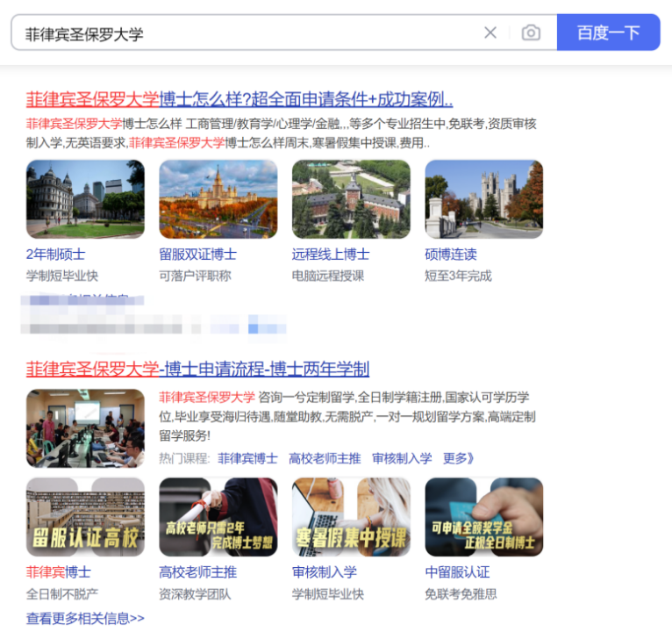This screenshot has height=632, width=672.
Task: Click the caption 短至3年完成
Action: point(458,276)
